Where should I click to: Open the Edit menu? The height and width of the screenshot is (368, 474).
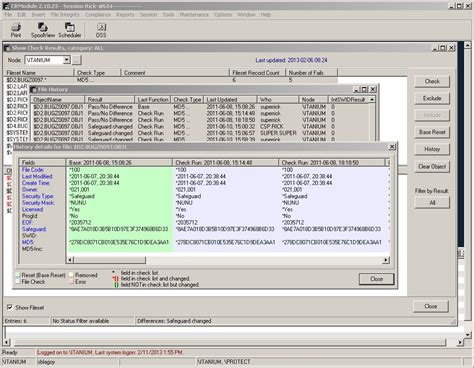[22, 15]
